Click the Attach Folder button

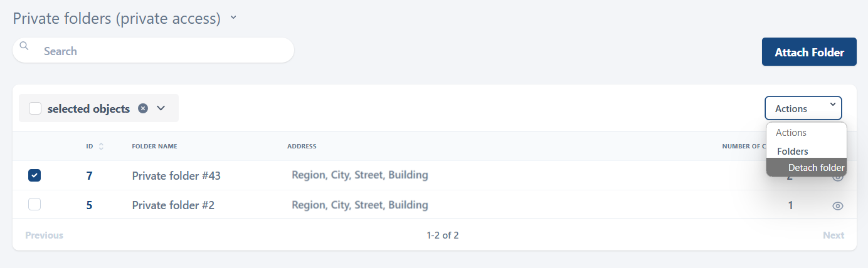pos(809,52)
